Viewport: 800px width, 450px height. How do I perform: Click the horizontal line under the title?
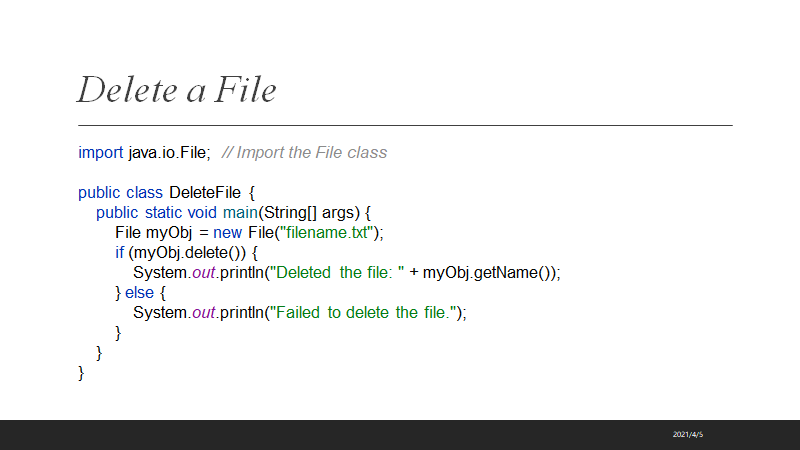click(405, 125)
